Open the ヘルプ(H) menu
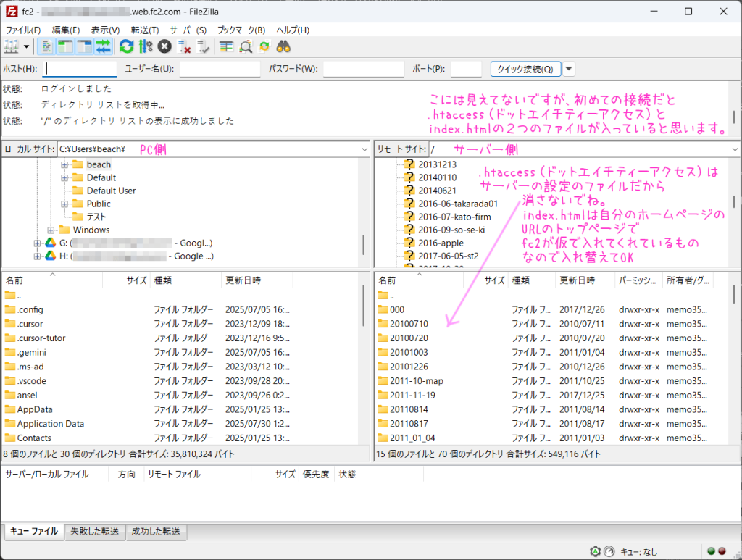The height and width of the screenshot is (560, 742). coord(293,30)
